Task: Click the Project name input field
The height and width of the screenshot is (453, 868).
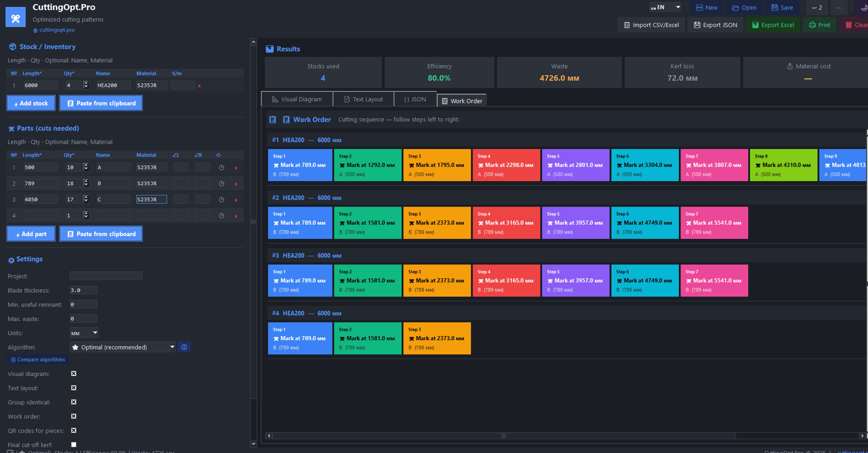Action: [x=105, y=276]
